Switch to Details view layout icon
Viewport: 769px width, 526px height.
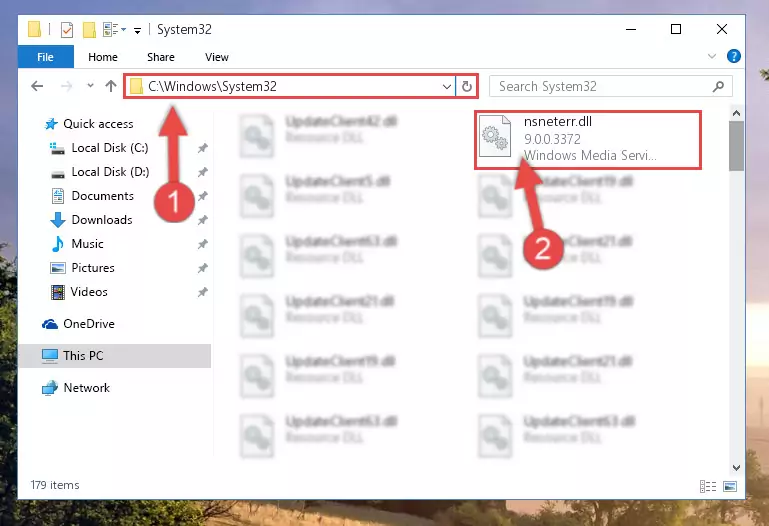(708, 486)
